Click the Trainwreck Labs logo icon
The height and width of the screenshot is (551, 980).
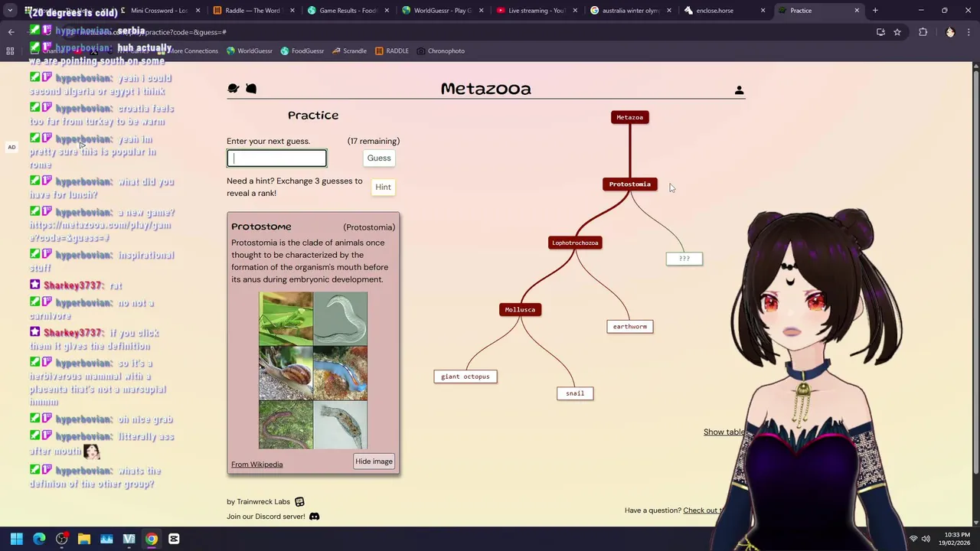click(299, 502)
